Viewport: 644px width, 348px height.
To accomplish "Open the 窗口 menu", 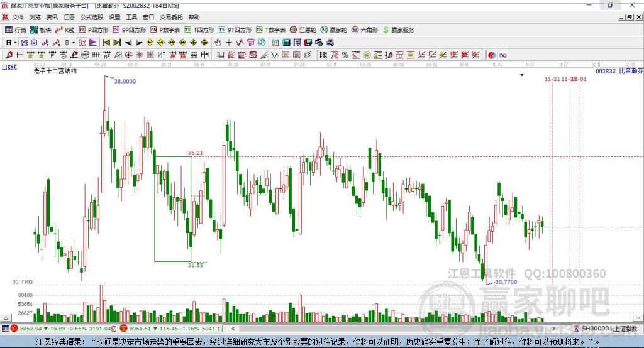I will click(x=148, y=17).
